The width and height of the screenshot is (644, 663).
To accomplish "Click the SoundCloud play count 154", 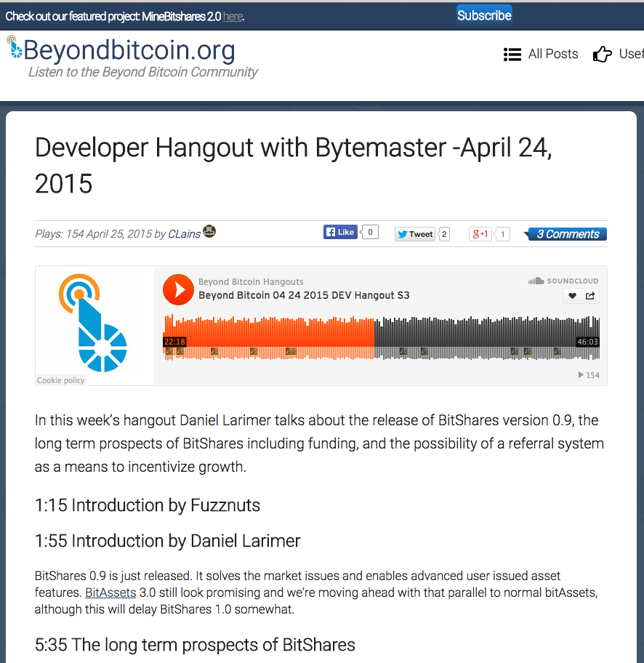I will 589,375.
